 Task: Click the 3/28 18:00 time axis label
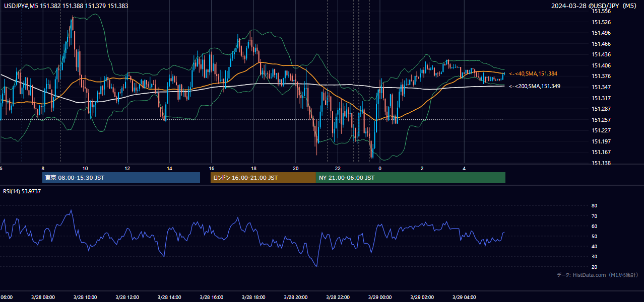click(x=253, y=297)
